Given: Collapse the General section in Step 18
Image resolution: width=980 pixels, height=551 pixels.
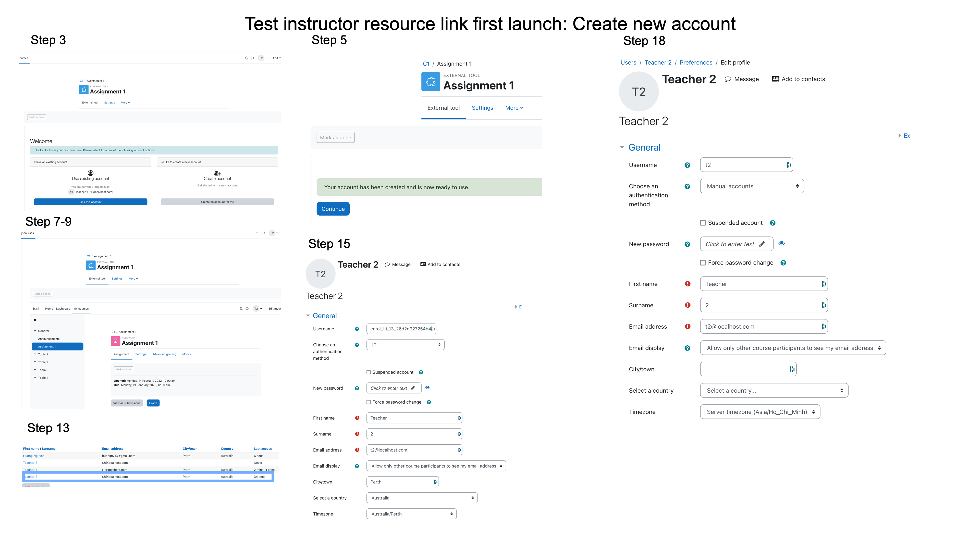Looking at the screenshot, I should pyautogui.click(x=622, y=147).
